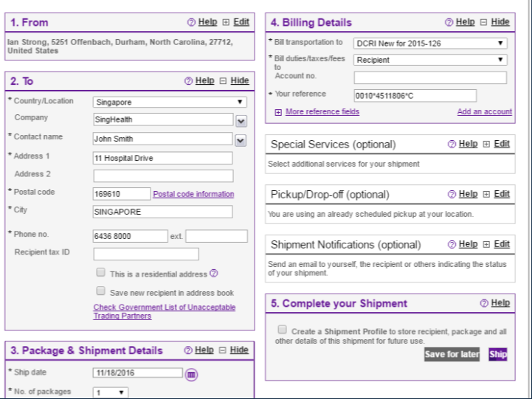Image resolution: width=532 pixels, height=399 pixels.
Task: Click the plus icon next to Pickup/Drop-off Edit
Action: coord(486,194)
